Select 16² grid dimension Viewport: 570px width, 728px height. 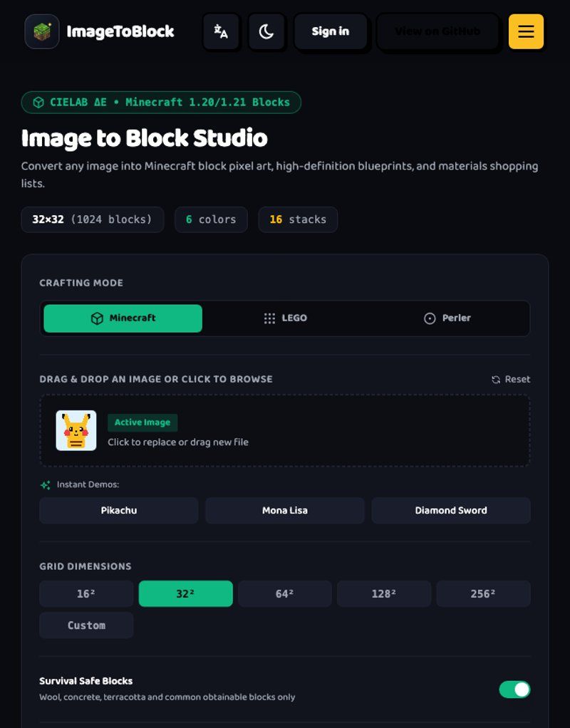(x=86, y=593)
